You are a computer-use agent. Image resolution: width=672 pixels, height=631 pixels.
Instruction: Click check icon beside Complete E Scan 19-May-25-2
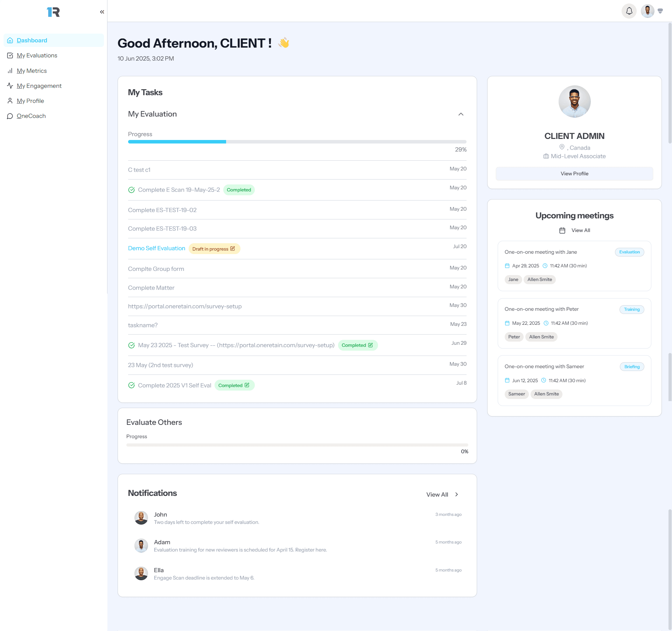[132, 190]
